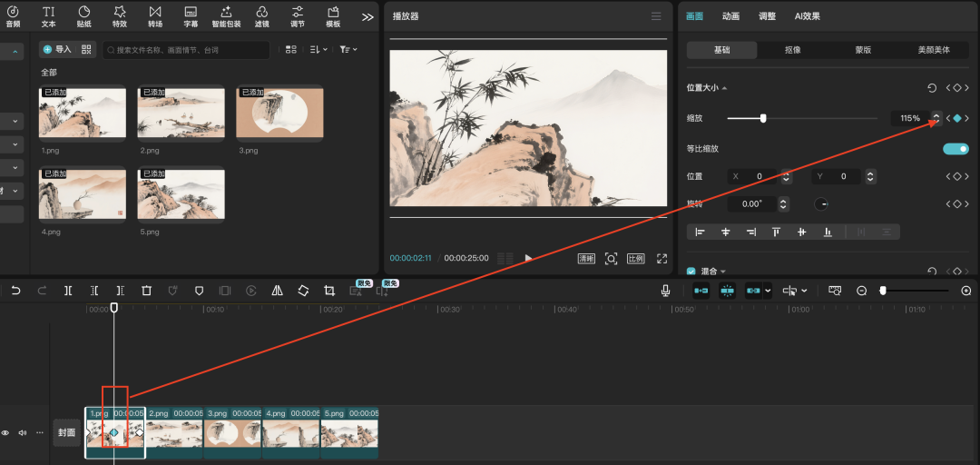Click the 缩放 scale slider handle
The height and width of the screenshot is (465, 980).
point(763,118)
